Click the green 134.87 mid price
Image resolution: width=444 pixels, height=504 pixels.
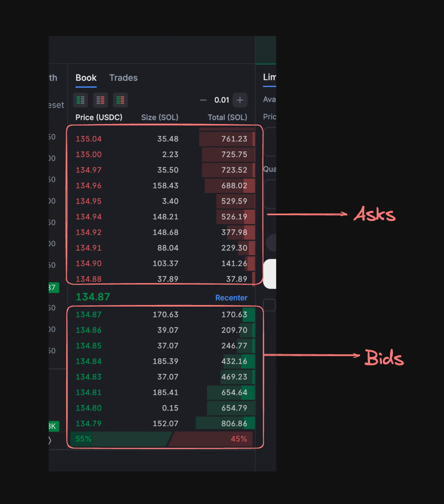tap(93, 297)
